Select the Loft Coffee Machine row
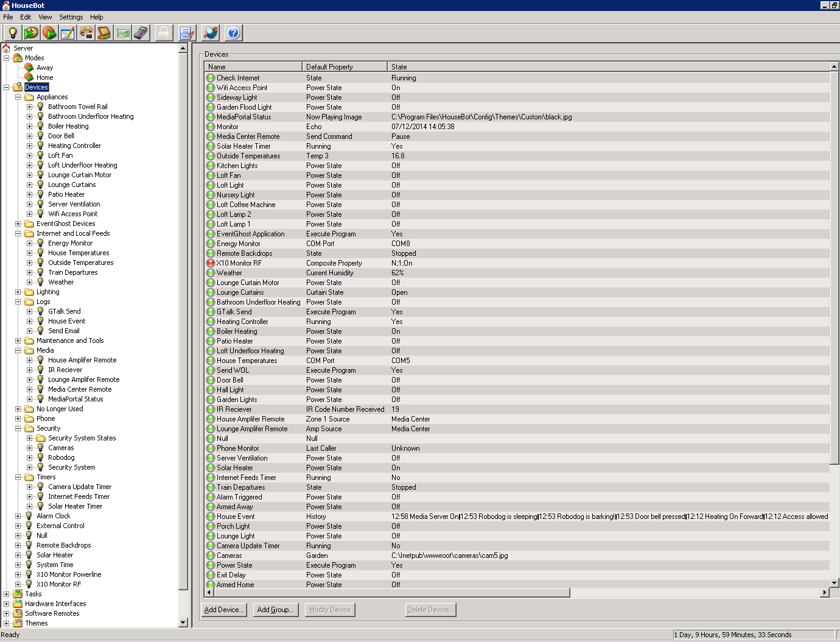 coord(517,205)
